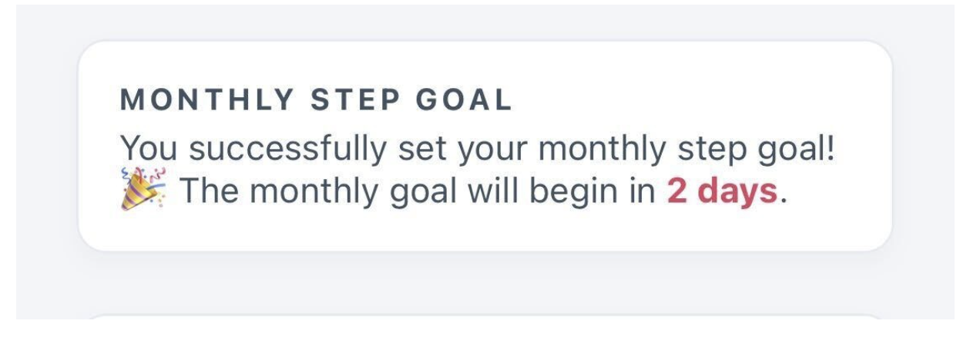Tap the red "2 days" countdown text
Screen dimensions: 980x341
pyautogui.click(x=722, y=191)
